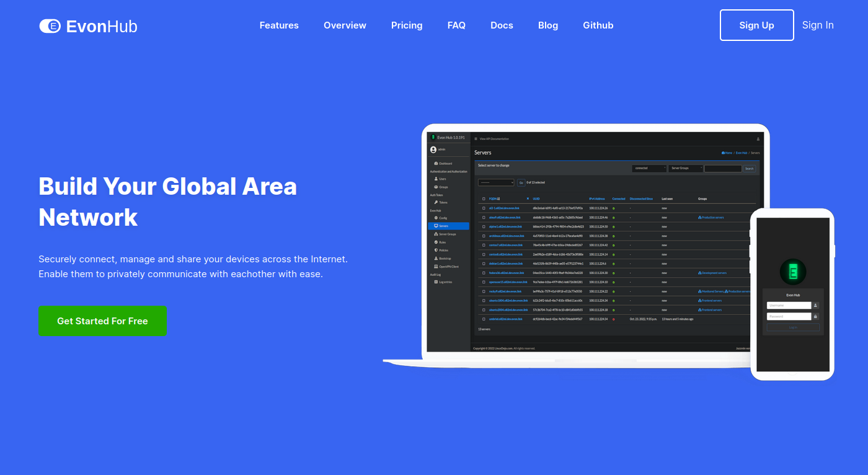
Task: Expand the Server Groups filter dropdown
Action: pos(685,168)
